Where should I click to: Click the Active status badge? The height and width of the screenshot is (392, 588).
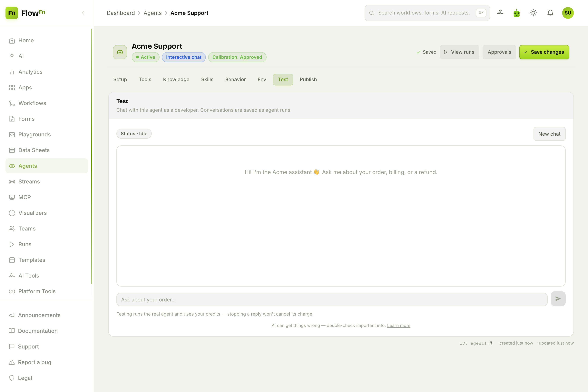pos(145,57)
